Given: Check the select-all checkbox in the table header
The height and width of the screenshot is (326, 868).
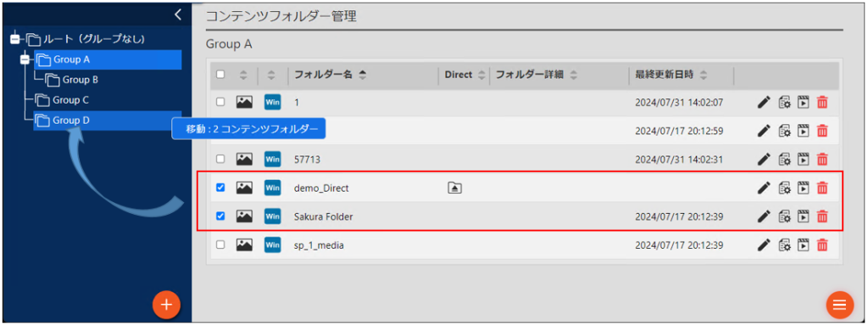Looking at the screenshot, I should pos(220,75).
